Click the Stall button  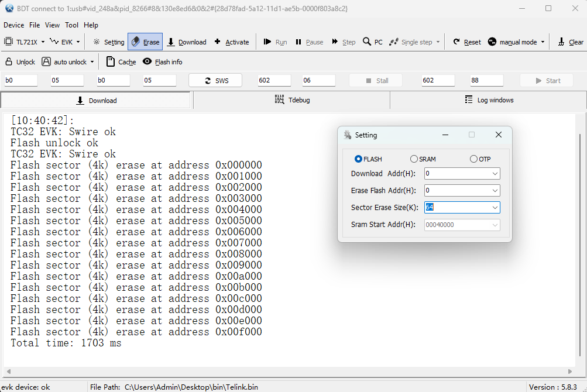tap(376, 81)
